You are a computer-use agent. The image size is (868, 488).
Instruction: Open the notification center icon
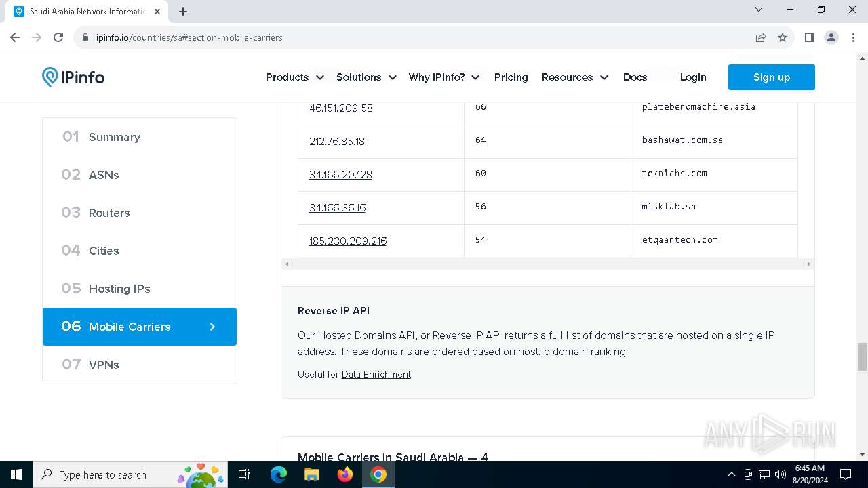tap(846, 474)
